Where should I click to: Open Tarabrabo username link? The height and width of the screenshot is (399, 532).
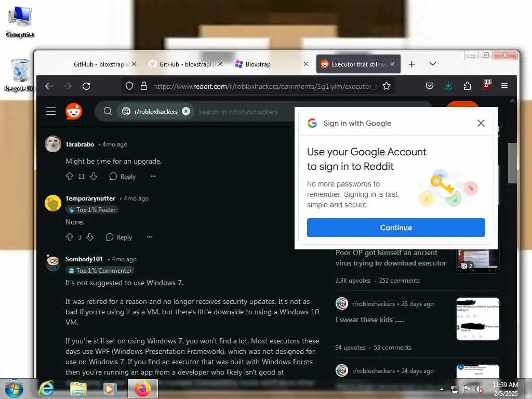click(x=79, y=144)
